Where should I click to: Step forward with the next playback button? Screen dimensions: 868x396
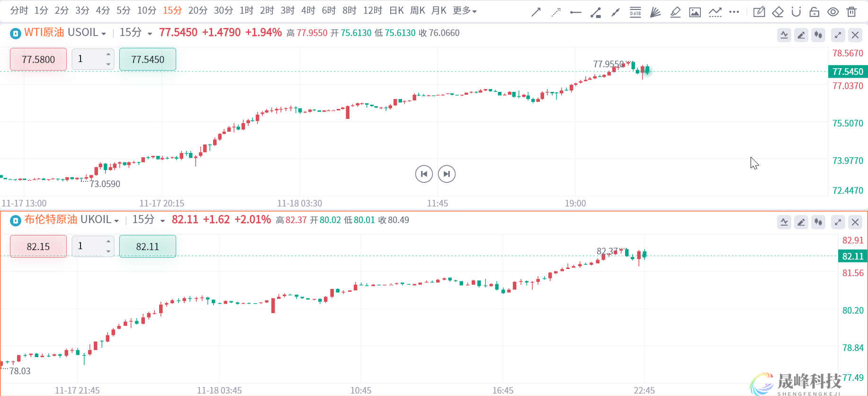(x=447, y=174)
